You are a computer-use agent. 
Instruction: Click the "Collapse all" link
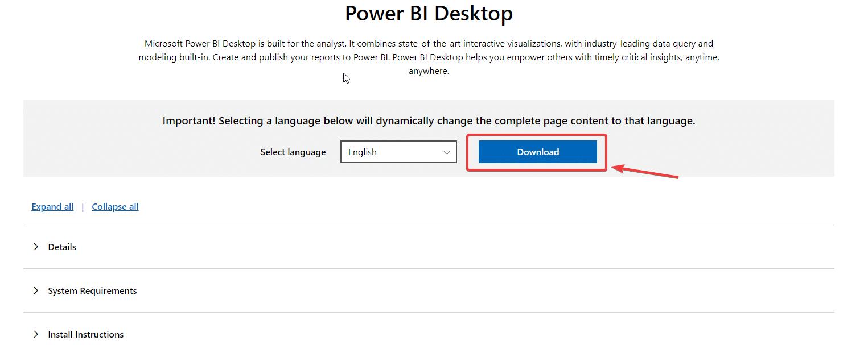(114, 206)
